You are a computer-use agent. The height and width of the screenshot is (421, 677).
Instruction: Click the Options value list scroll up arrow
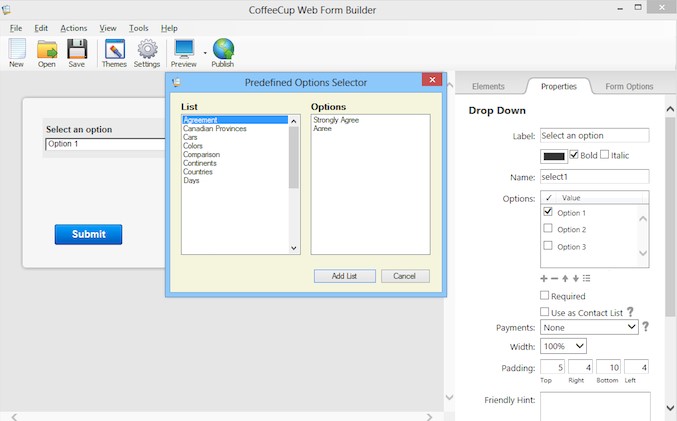tap(643, 219)
